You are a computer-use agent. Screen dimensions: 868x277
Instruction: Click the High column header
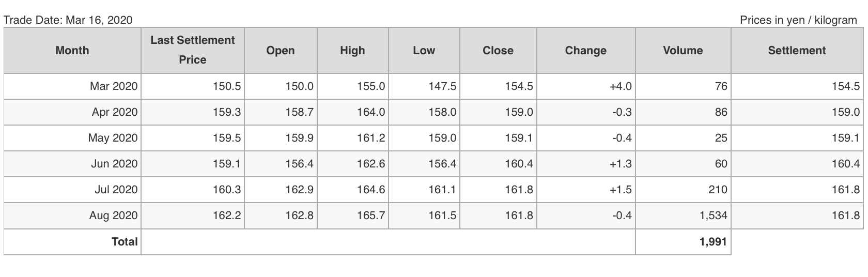point(352,50)
